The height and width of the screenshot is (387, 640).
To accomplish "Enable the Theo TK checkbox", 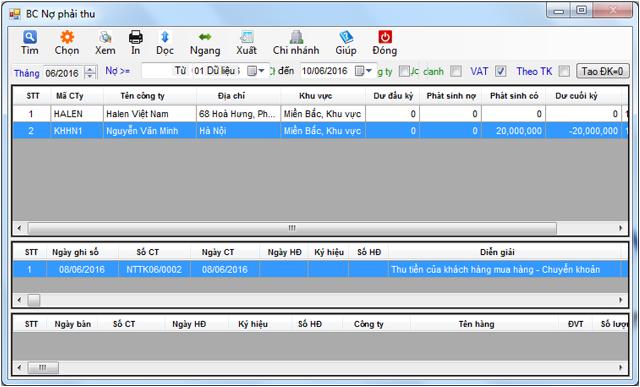I will [x=564, y=71].
